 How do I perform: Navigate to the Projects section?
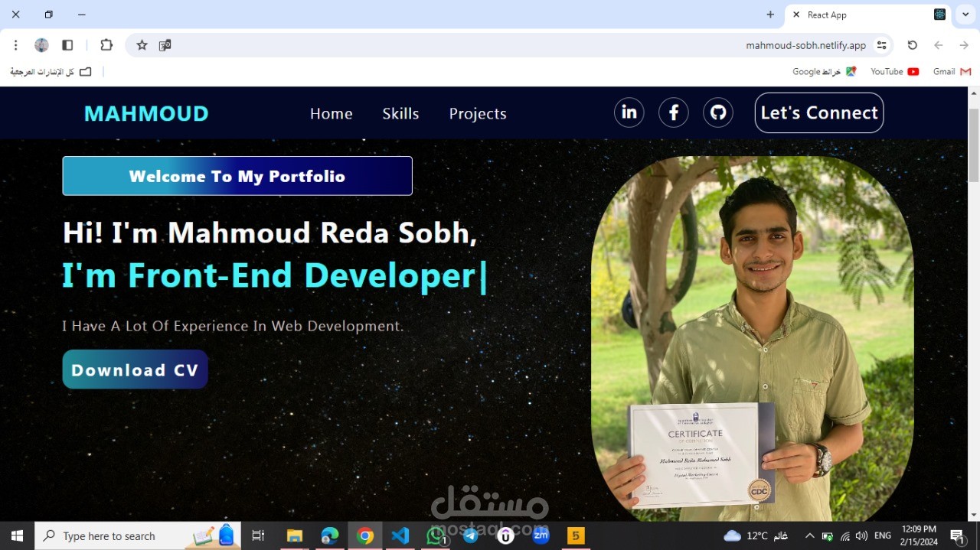pos(478,113)
